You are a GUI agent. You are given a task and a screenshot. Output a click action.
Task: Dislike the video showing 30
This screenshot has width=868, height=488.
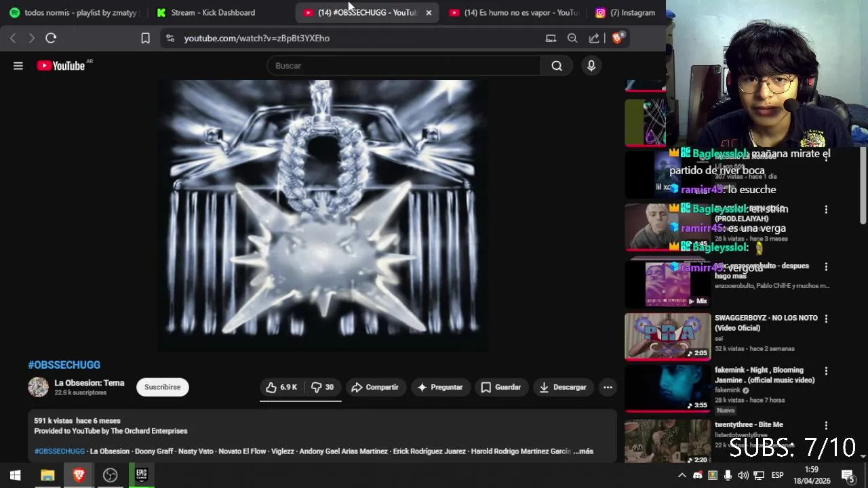pyautogui.click(x=322, y=387)
